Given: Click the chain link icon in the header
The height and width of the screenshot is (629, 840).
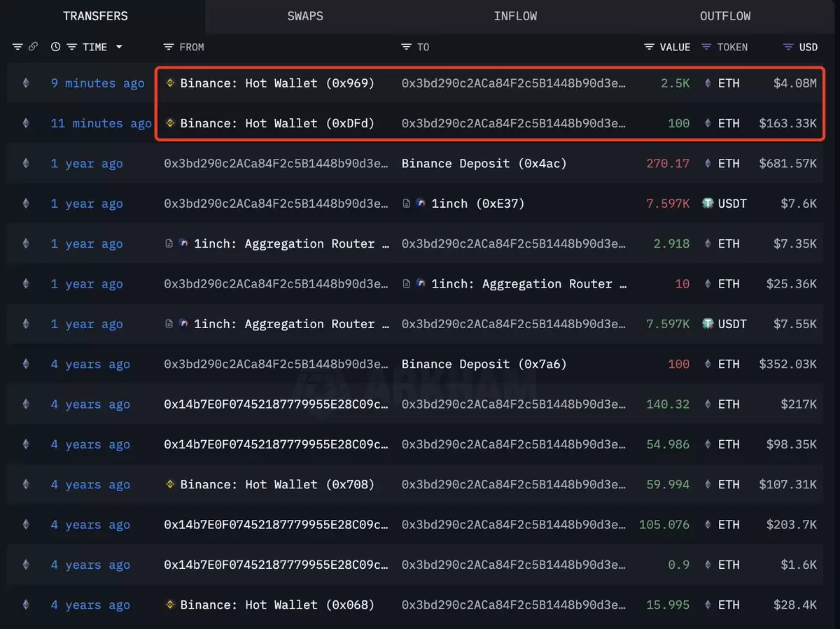Looking at the screenshot, I should (33, 47).
